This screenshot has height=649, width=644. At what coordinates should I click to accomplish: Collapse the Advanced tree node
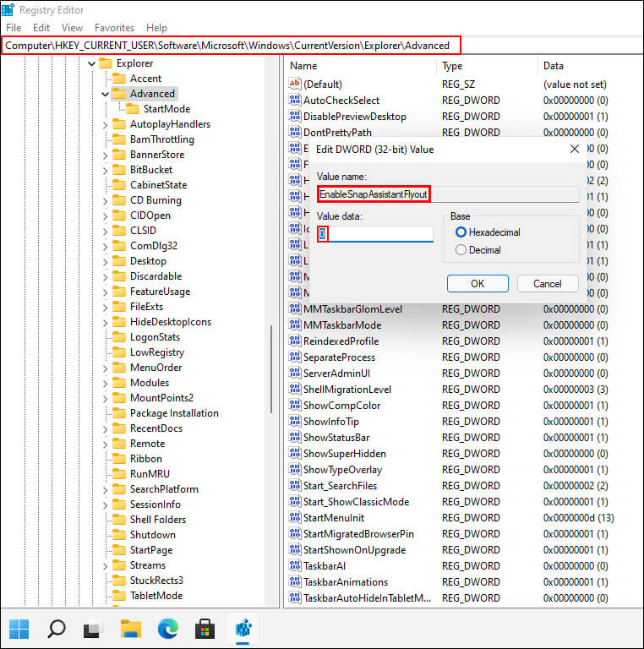105,95
